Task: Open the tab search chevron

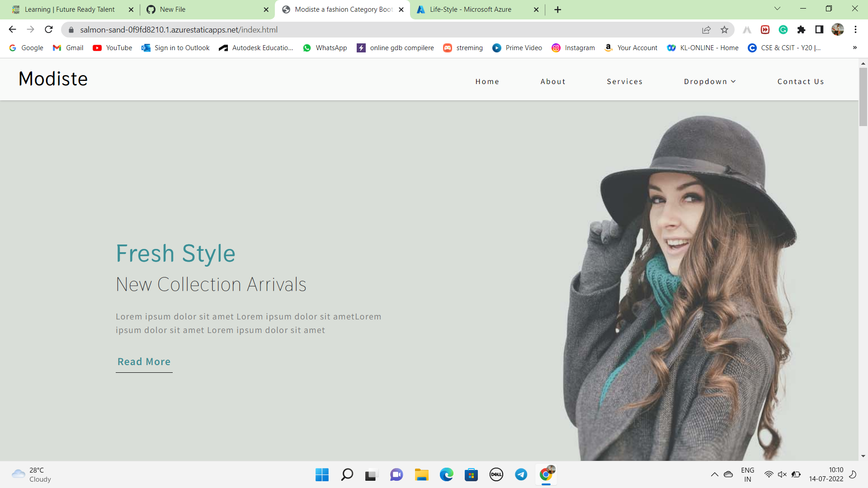Action: [777, 9]
